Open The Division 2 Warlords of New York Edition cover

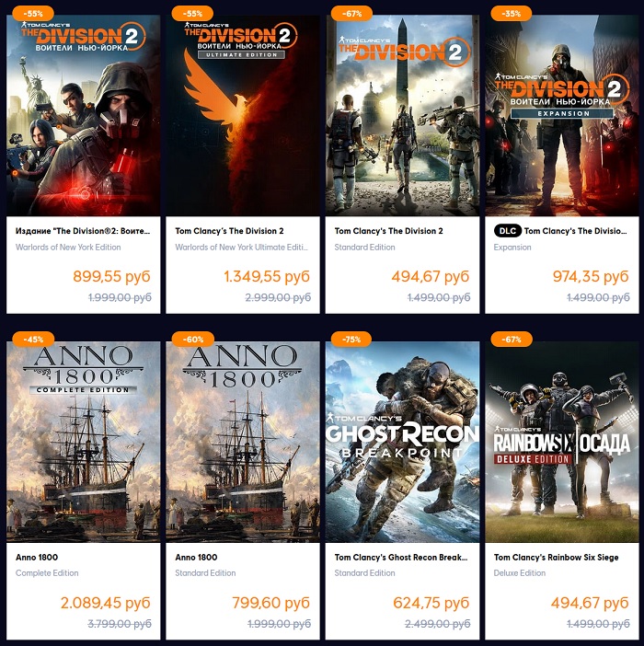(x=83, y=115)
